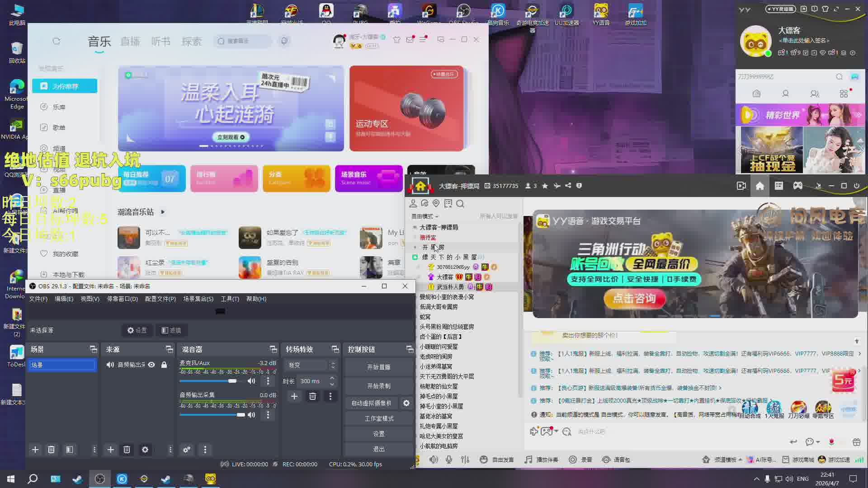Click the 开始录制 button
The height and width of the screenshot is (488, 868).
[x=378, y=386]
